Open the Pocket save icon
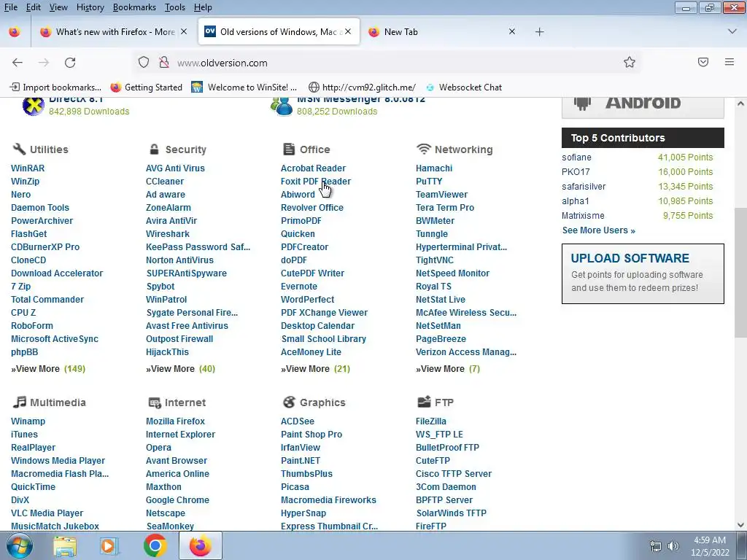This screenshot has height=560, width=747. 703,62
